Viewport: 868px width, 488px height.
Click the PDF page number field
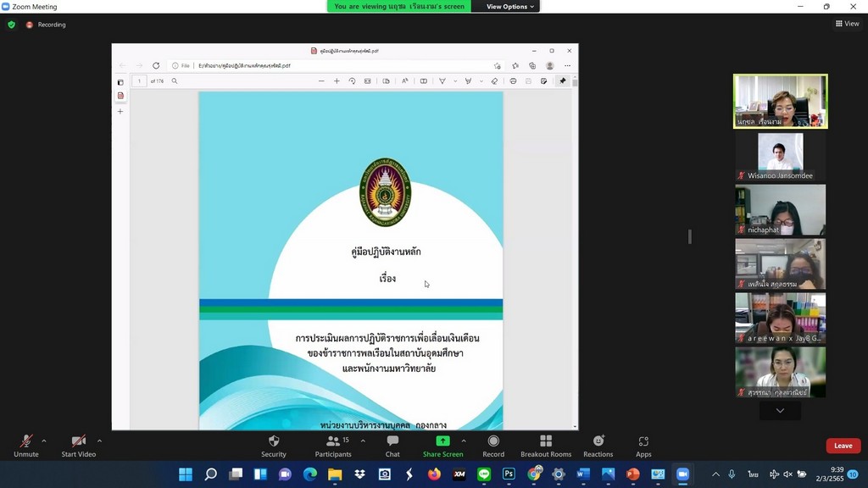point(140,80)
